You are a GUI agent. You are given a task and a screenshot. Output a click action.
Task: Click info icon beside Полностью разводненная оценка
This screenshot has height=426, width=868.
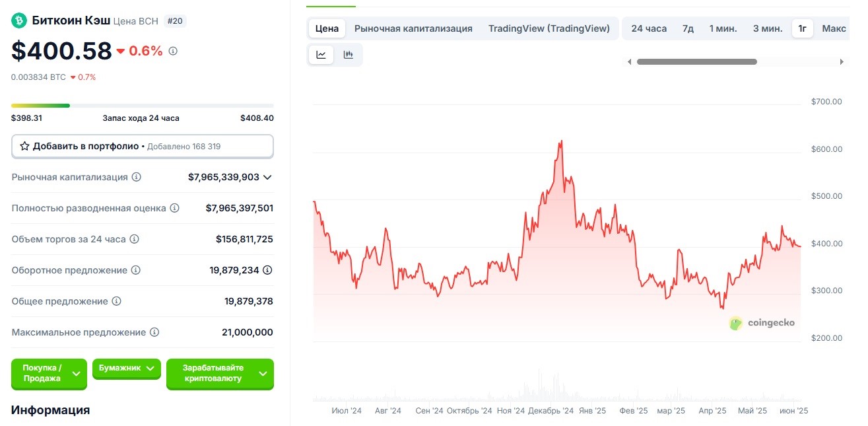(175, 208)
